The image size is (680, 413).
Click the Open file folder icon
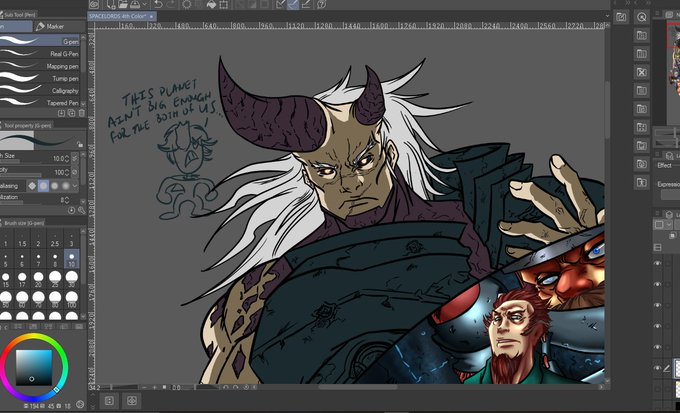point(123,4)
